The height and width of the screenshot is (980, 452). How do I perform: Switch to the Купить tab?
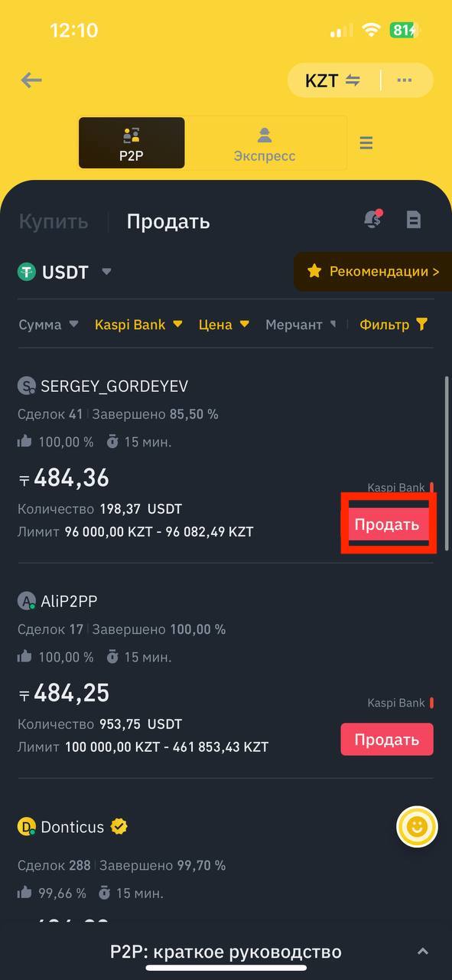click(54, 222)
